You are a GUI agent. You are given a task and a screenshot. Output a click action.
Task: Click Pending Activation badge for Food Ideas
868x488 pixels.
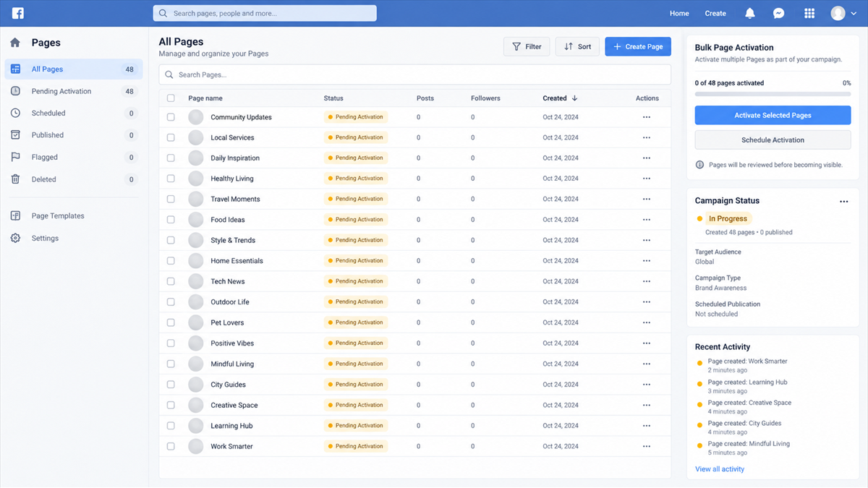[x=356, y=220]
